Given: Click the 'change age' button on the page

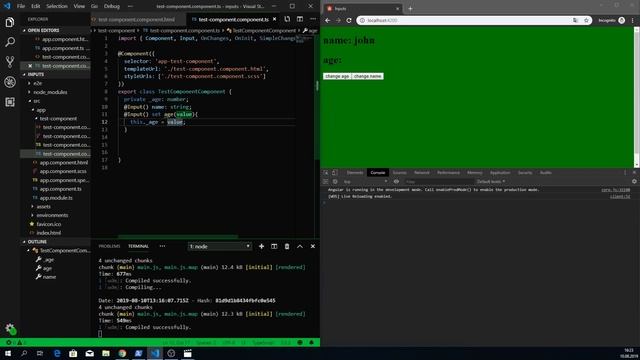Looking at the screenshot, I should click(337, 76).
